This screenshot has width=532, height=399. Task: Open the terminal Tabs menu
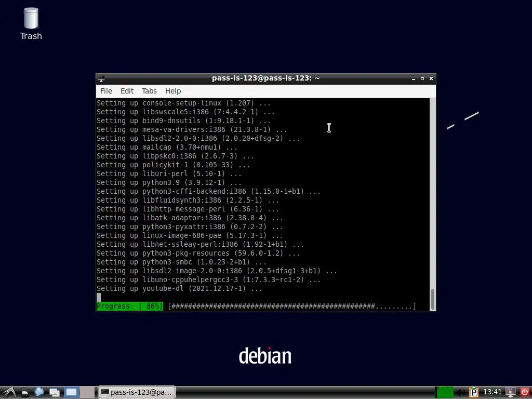tap(149, 91)
